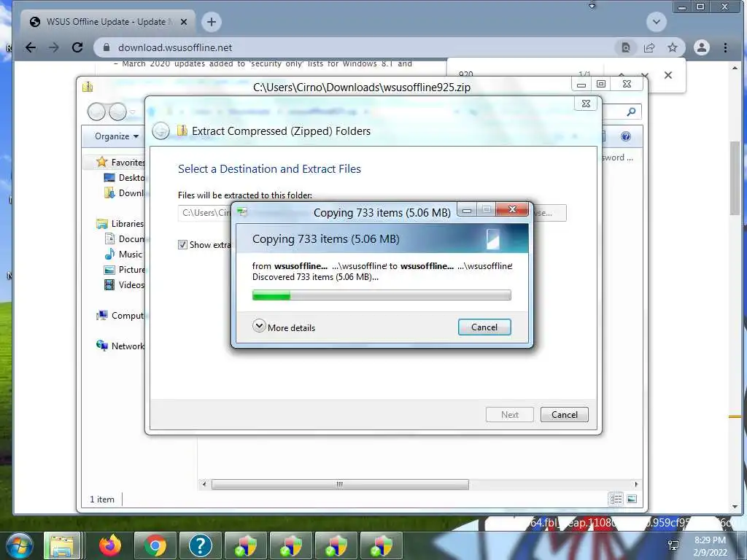Open the Help question-mark taskbar item
Image resolution: width=747 pixels, height=560 pixels.
click(x=201, y=545)
